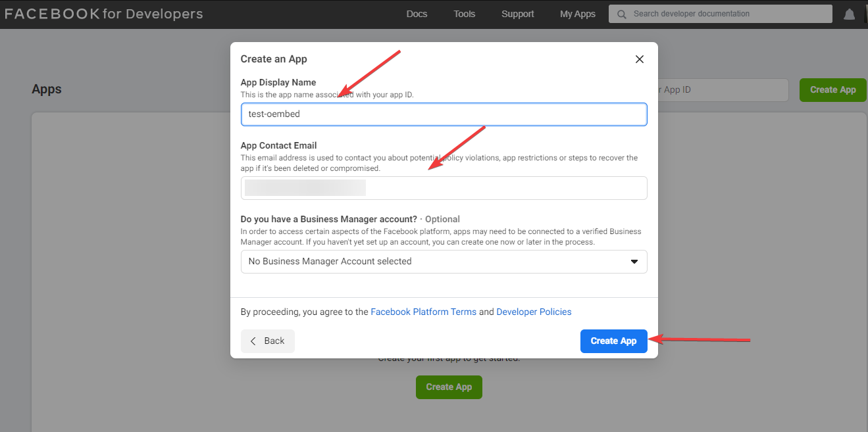
Task: Click the Facebook for Developers logo
Action: pyautogui.click(x=103, y=14)
